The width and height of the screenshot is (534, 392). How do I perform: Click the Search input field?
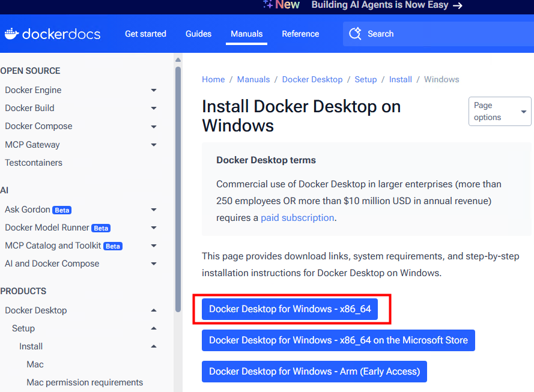point(438,34)
